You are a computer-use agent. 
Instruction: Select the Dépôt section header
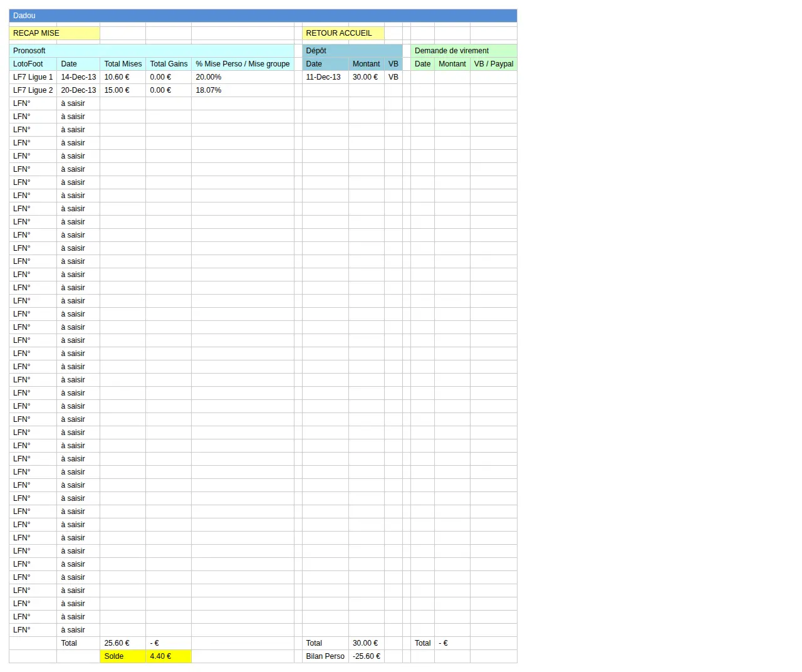click(x=352, y=51)
